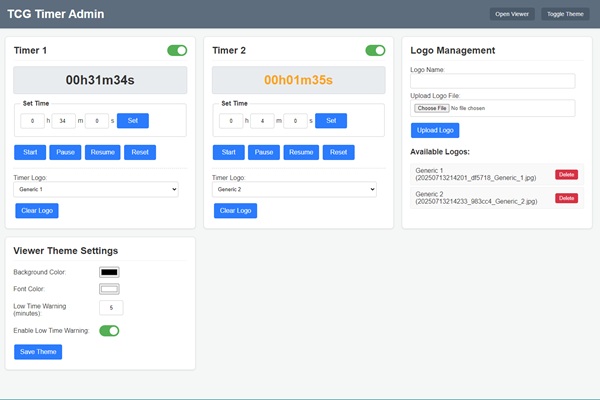Pause Timer 1

click(x=65, y=152)
